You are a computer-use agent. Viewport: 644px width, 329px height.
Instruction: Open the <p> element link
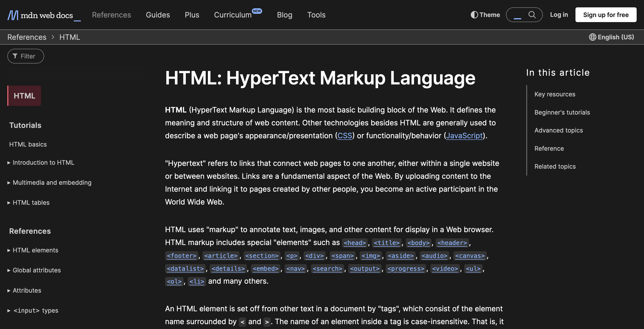coord(292,256)
